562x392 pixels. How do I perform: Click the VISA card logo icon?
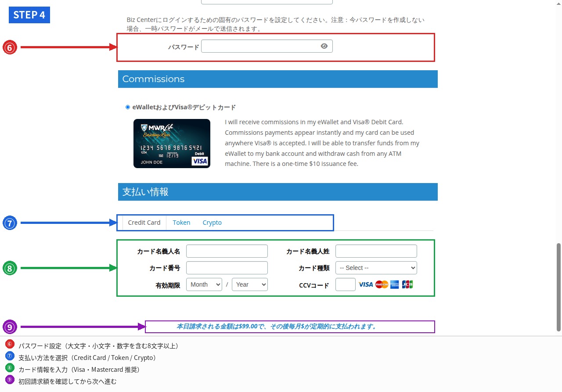click(366, 284)
